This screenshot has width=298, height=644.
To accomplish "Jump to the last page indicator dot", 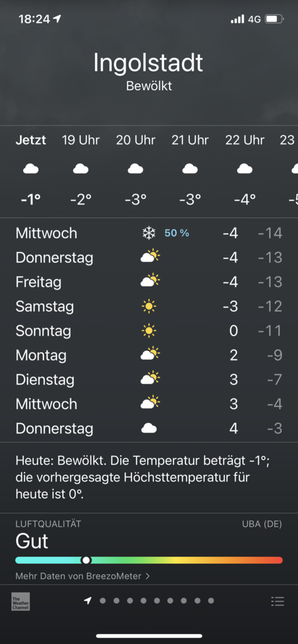I will 211,601.
